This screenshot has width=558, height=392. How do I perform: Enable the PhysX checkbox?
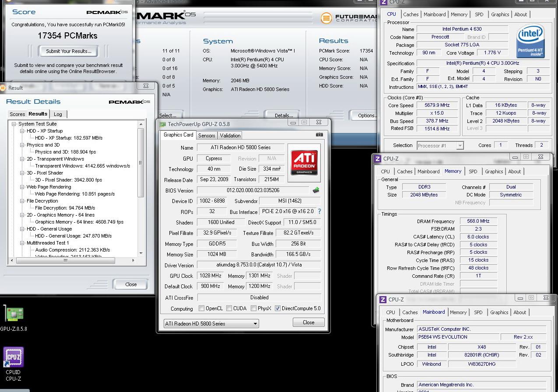point(253,308)
